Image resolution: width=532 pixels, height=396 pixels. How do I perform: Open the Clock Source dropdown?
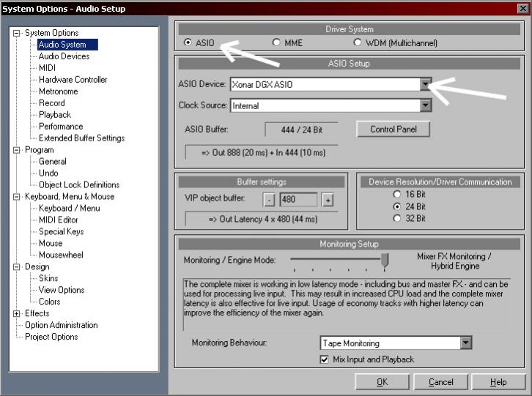point(425,105)
